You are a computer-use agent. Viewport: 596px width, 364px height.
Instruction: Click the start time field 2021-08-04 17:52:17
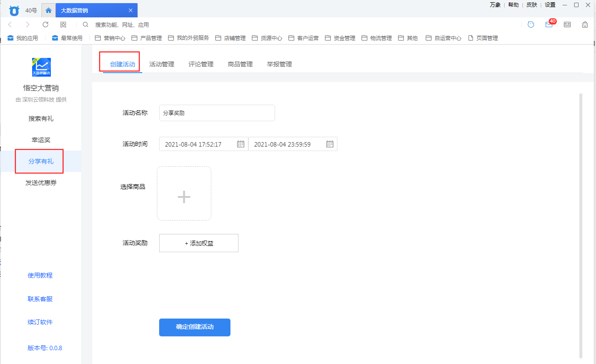click(204, 144)
